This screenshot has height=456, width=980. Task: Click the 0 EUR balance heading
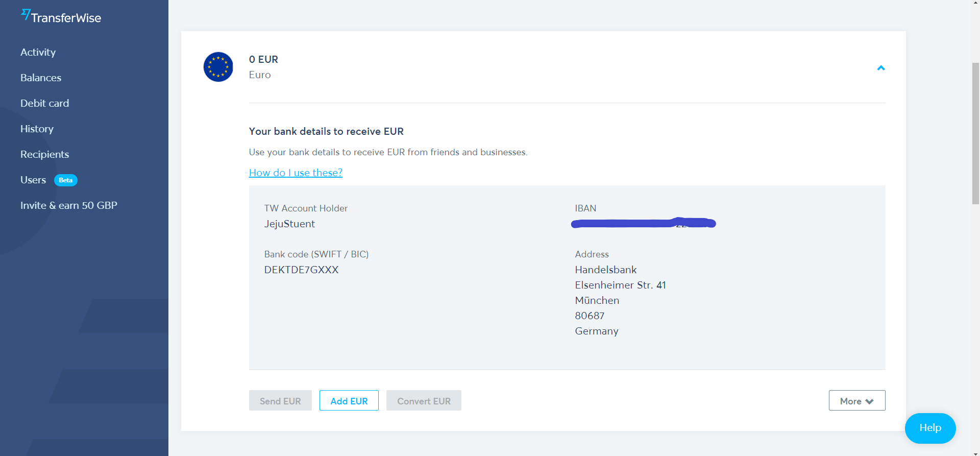(263, 59)
